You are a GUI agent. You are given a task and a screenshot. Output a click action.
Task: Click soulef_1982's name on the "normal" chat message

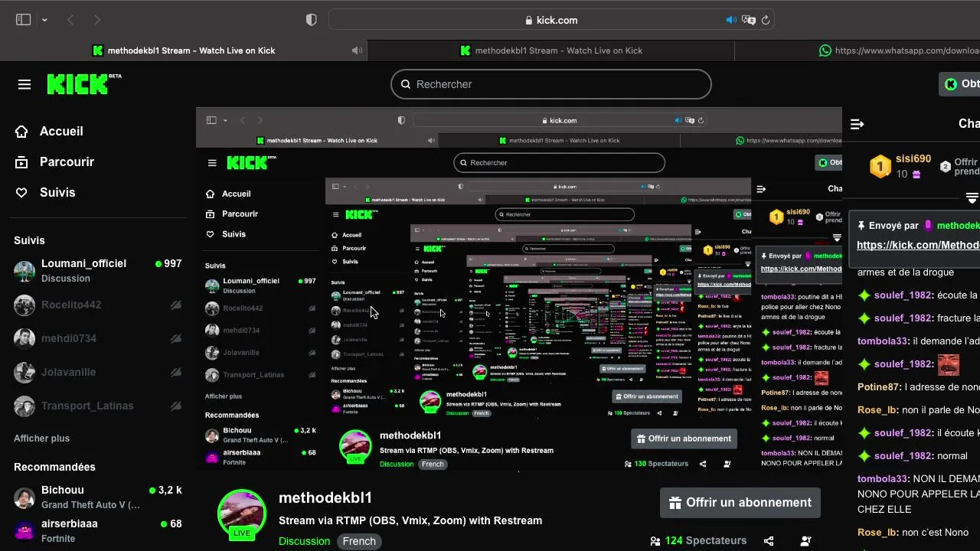(903, 456)
